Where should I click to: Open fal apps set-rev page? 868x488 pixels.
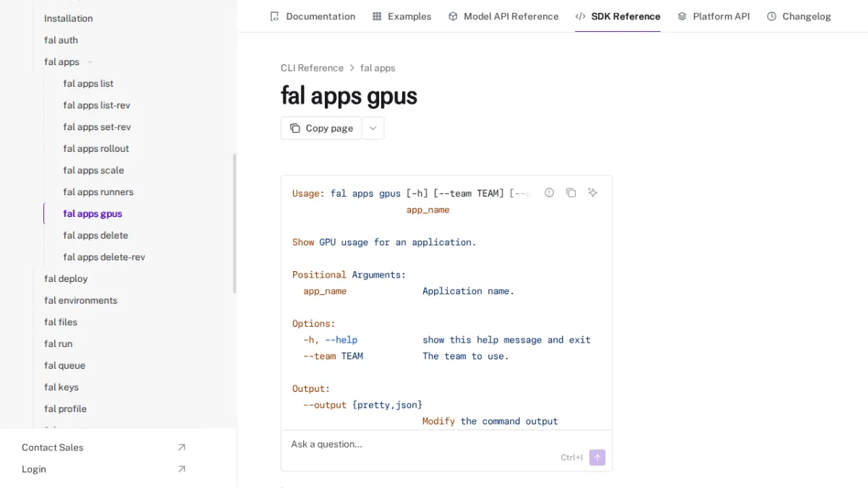[97, 127]
